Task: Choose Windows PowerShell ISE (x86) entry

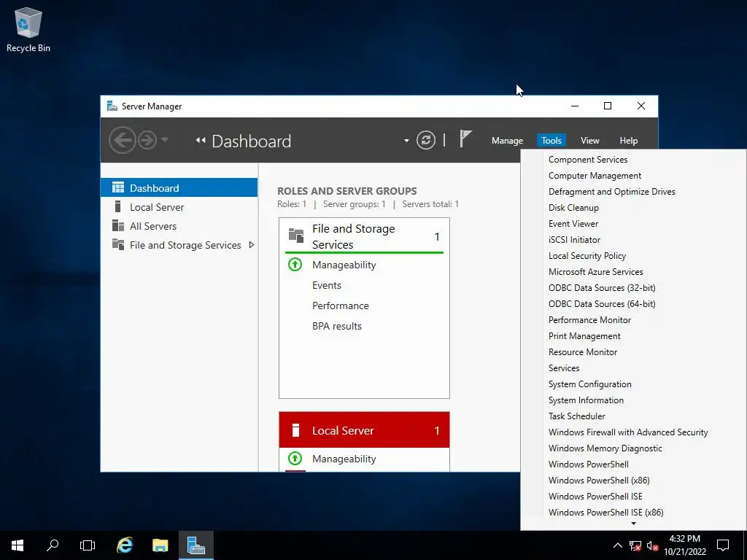Action: (x=633, y=513)
